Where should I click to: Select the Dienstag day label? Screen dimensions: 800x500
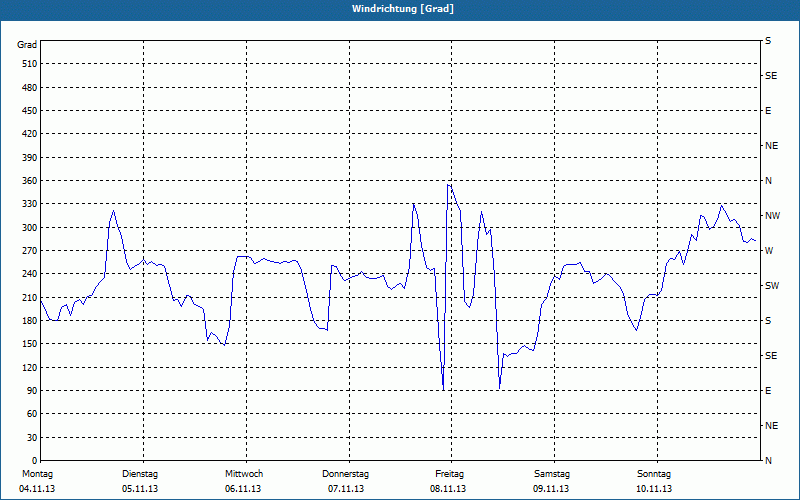(x=140, y=474)
